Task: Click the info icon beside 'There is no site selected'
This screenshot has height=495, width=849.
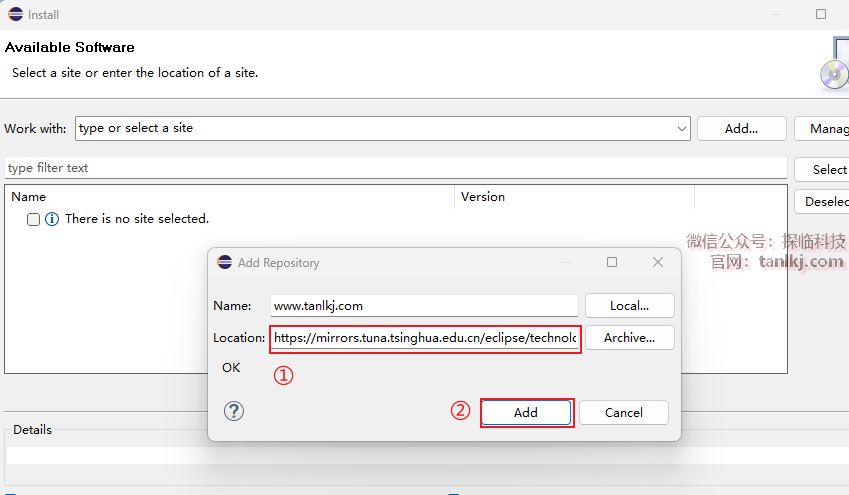Action: [x=52, y=219]
